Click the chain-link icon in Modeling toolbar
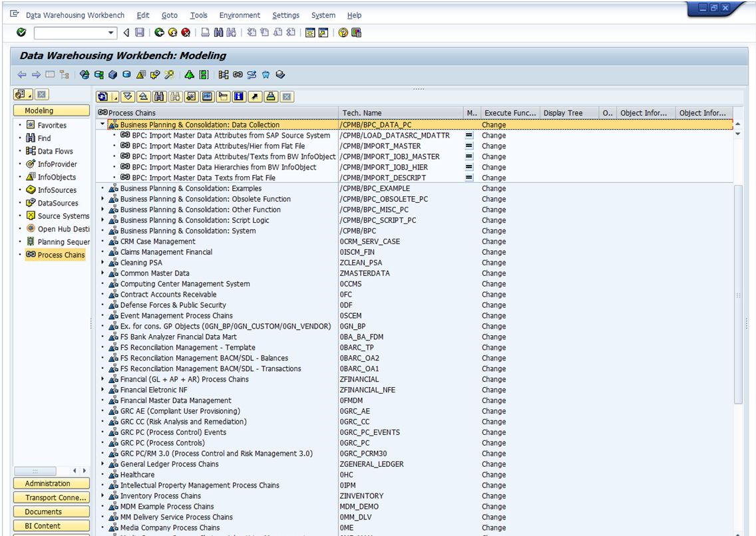 (x=238, y=74)
